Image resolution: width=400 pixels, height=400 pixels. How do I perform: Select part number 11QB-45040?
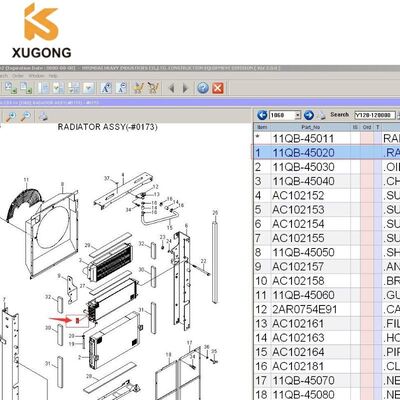pyautogui.click(x=303, y=181)
